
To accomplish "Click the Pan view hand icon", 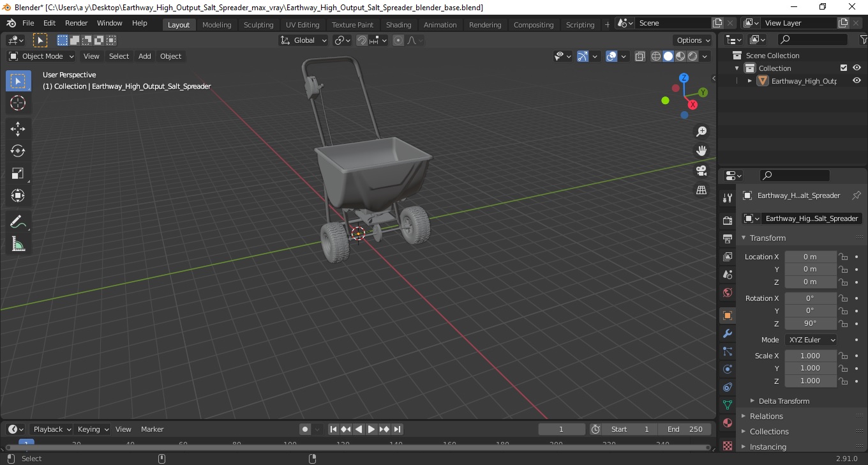I will point(701,151).
